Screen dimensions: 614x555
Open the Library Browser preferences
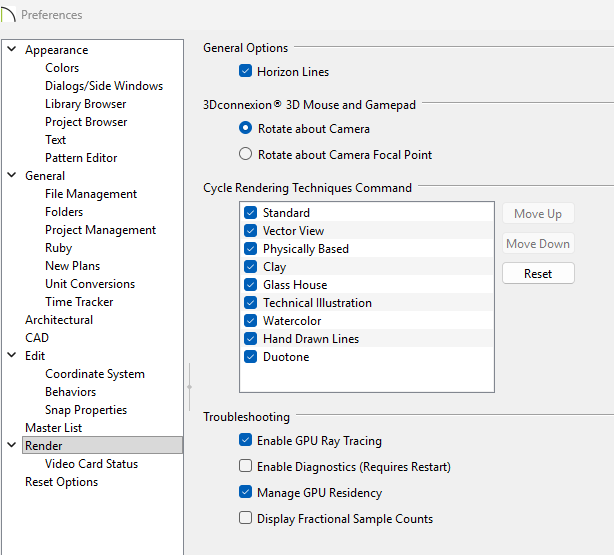[x=85, y=104]
